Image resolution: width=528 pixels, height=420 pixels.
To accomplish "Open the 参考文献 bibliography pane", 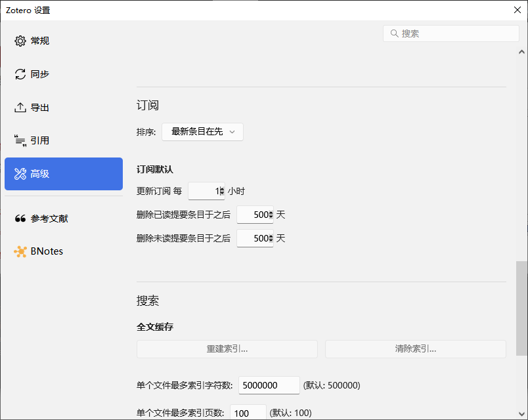I will [64, 219].
